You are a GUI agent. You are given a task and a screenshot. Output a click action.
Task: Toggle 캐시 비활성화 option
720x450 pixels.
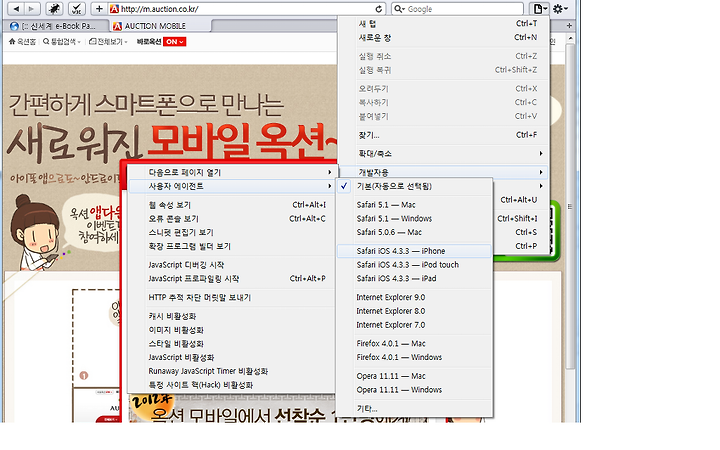[232, 316]
